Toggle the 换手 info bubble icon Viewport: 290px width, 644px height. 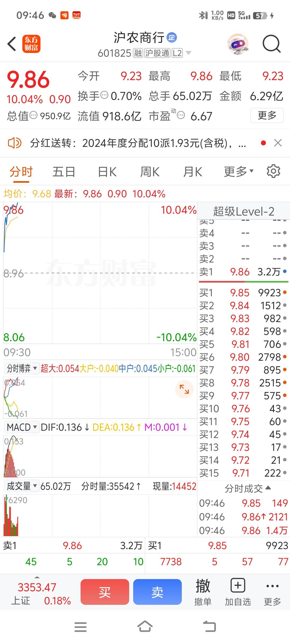(x=104, y=95)
